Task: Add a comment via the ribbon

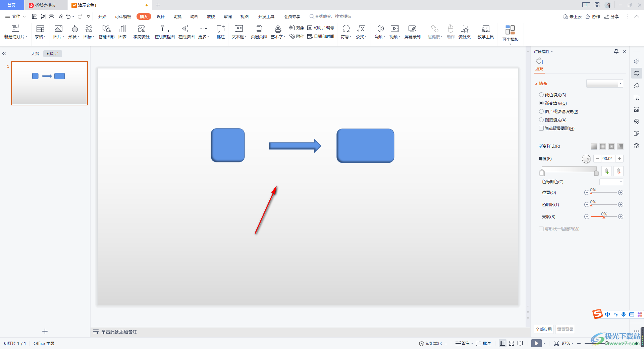Action: 221,32
